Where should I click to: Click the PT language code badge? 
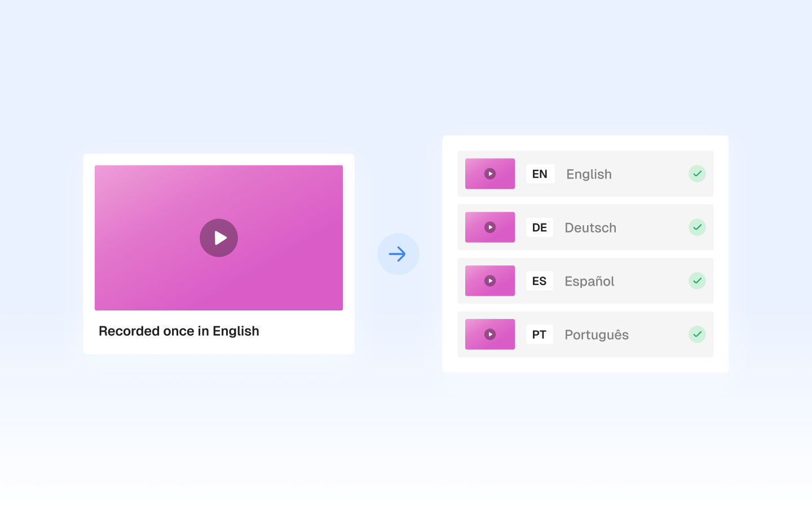pos(540,334)
